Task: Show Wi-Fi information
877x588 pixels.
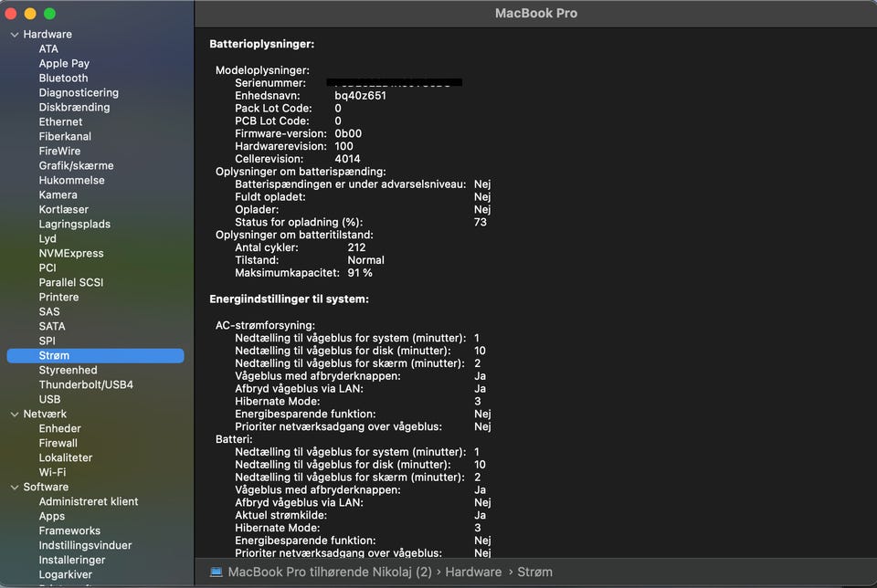Action: point(52,472)
